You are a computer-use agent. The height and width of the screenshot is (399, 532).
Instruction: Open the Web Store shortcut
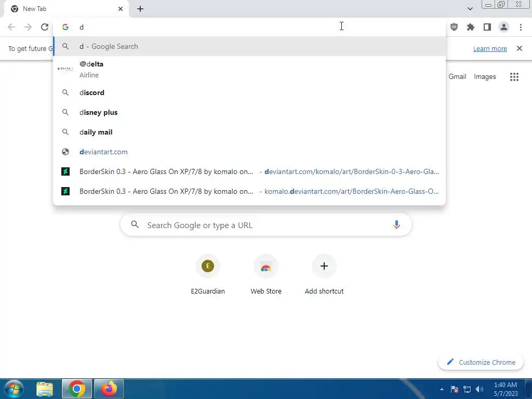click(266, 275)
